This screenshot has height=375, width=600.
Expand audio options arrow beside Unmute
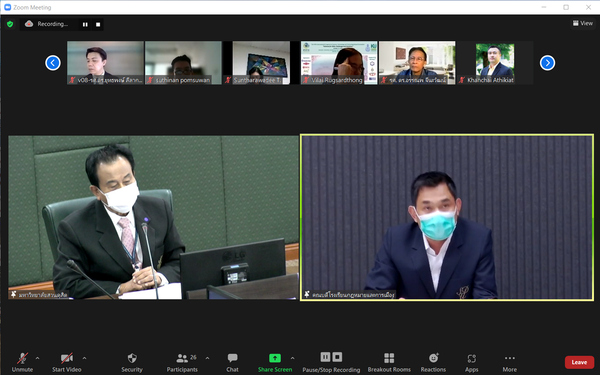coord(38,358)
